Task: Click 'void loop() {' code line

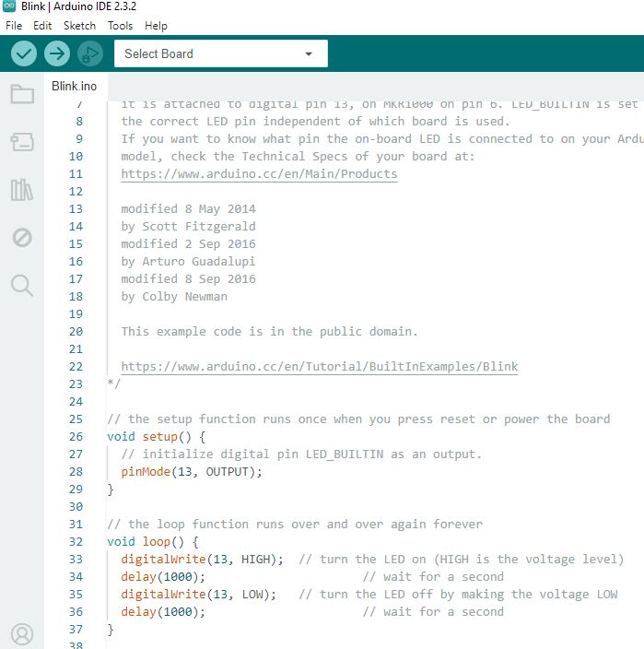Action: [153, 542]
